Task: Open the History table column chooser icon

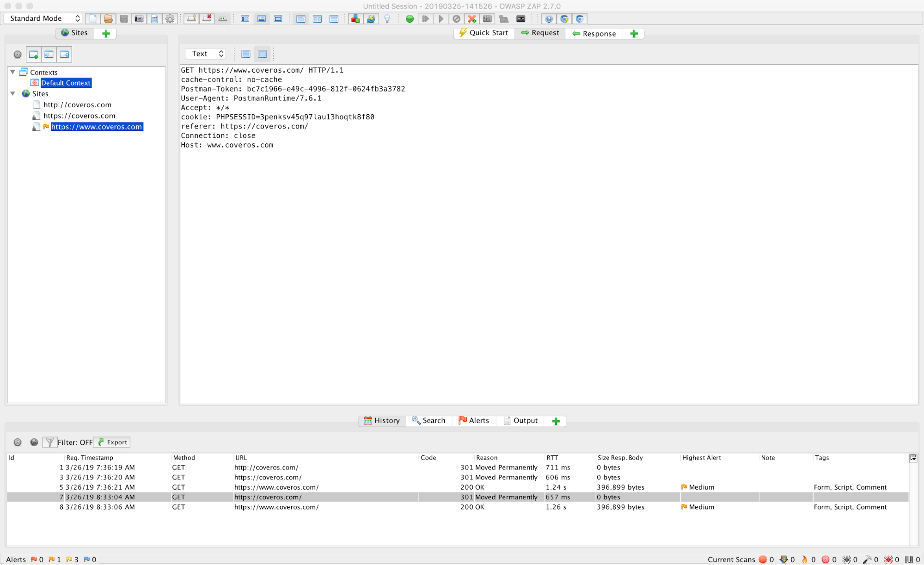Action: click(x=913, y=457)
